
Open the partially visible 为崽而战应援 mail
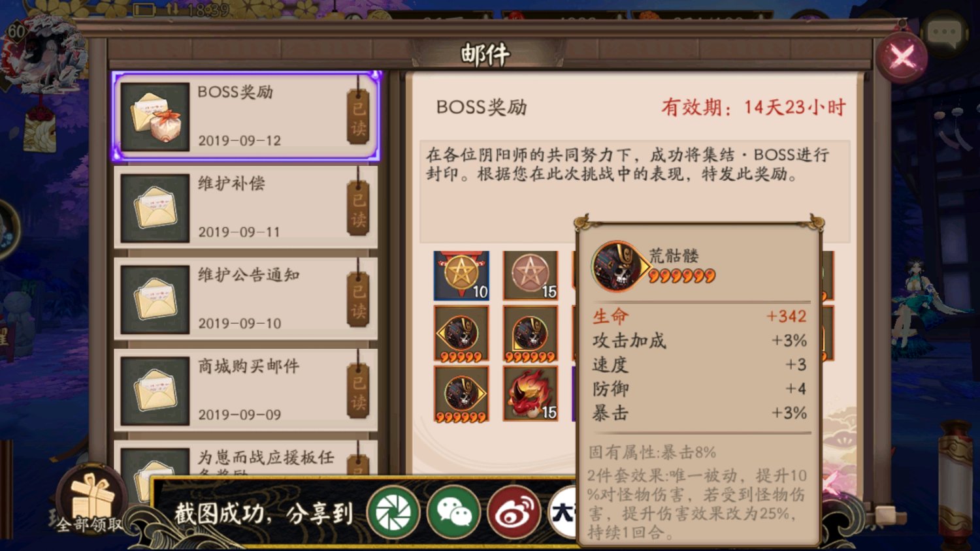click(246, 460)
